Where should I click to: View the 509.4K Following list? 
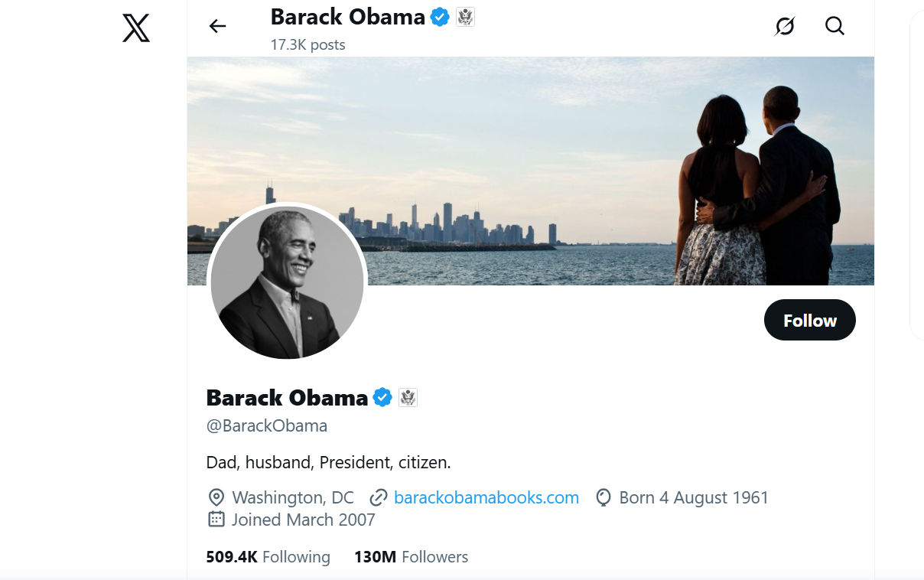[267, 556]
